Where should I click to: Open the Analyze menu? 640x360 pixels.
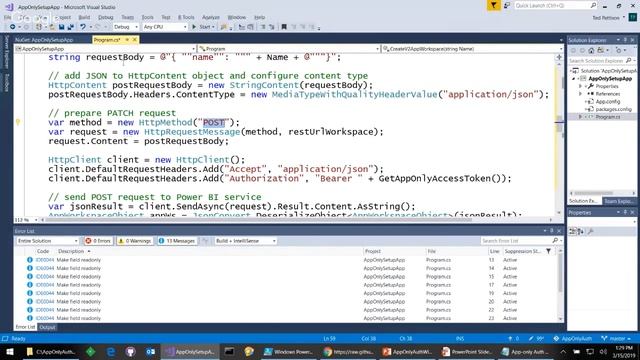tap(211, 17)
